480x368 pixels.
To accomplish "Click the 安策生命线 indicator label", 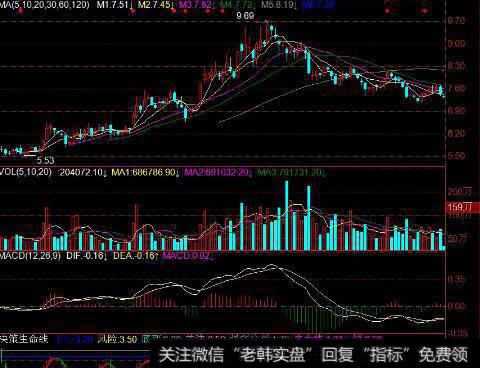I will coord(24,339).
